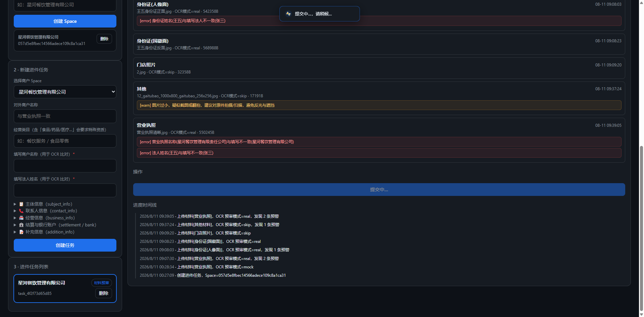Image resolution: width=644 pixels, height=317 pixels.
Task: Click the 法人姓名(王五) mismatch error message
Action: pyautogui.click(x=379, y=153)
